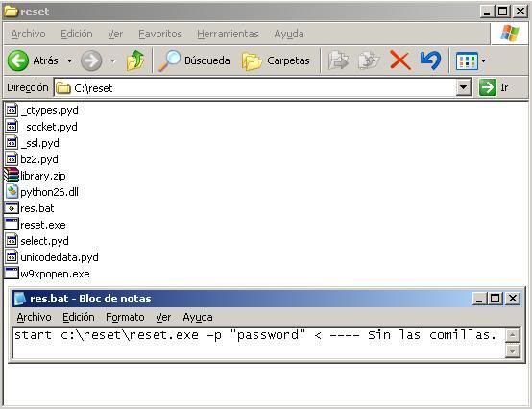Click the green Atrás back arrow

click(x=18, y=60)
